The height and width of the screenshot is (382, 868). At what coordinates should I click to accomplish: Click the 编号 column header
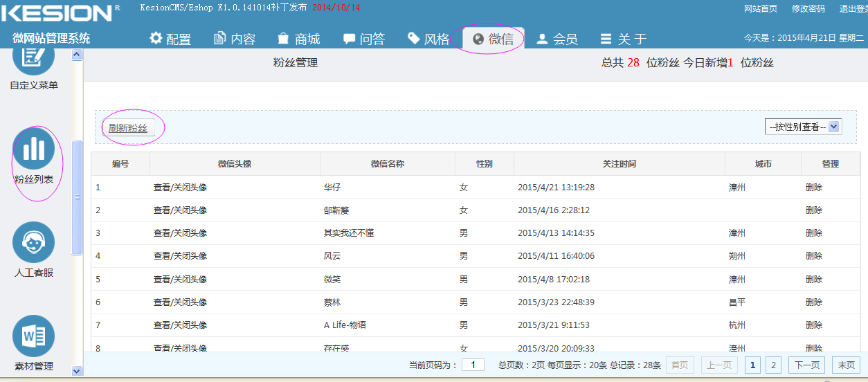click(120, 164)
